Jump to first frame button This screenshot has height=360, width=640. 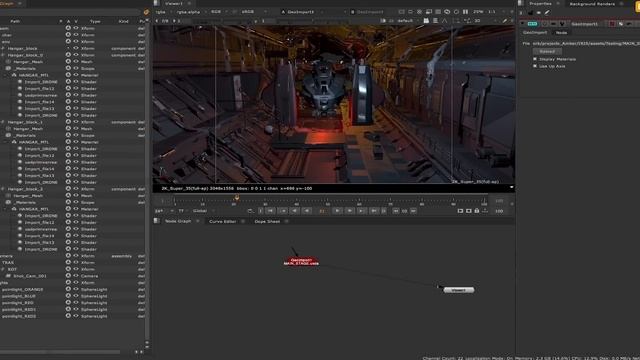[x=270, y=211]
